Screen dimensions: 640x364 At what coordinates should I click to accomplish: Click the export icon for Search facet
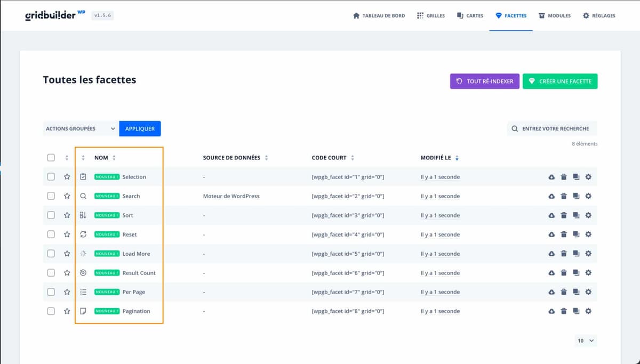(x=551, y=196)
